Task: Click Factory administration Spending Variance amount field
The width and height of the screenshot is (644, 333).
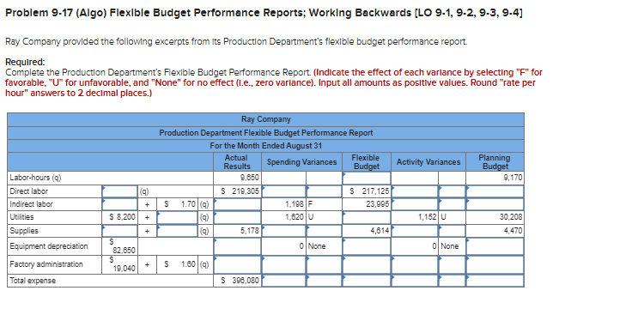Action: coord(284,264)
